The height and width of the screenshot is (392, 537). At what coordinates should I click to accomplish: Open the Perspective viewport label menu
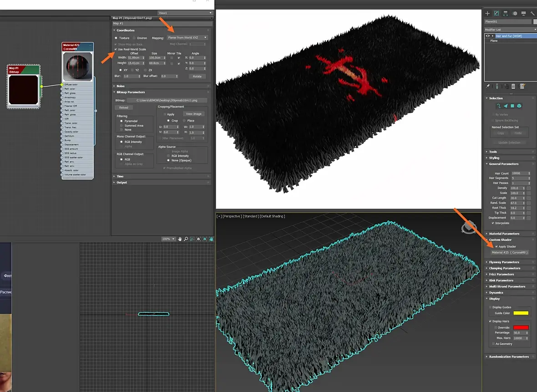click(232, 216)
